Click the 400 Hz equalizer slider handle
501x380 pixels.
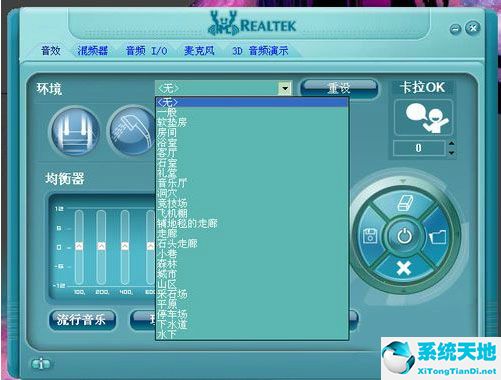(x=125, y=246)
